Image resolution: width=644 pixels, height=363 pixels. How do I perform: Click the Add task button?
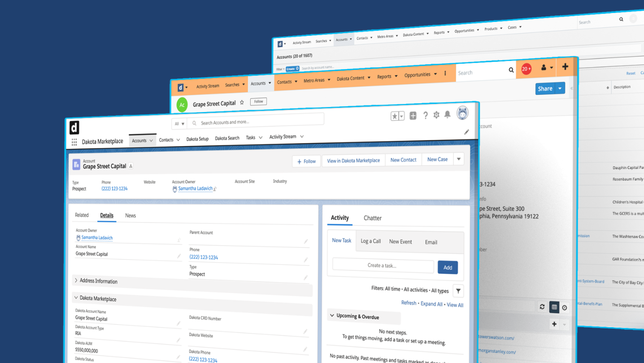tap(448, 268)
